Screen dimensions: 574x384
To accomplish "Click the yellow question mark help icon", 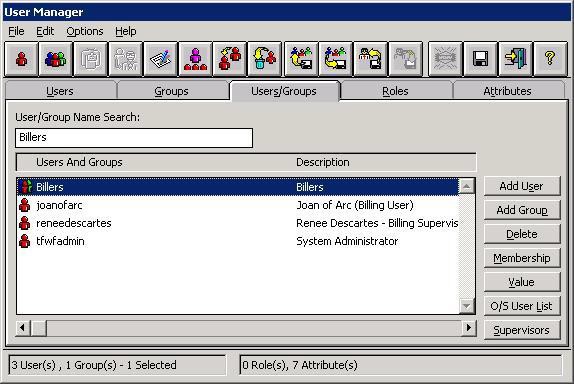I will [550, 59].
